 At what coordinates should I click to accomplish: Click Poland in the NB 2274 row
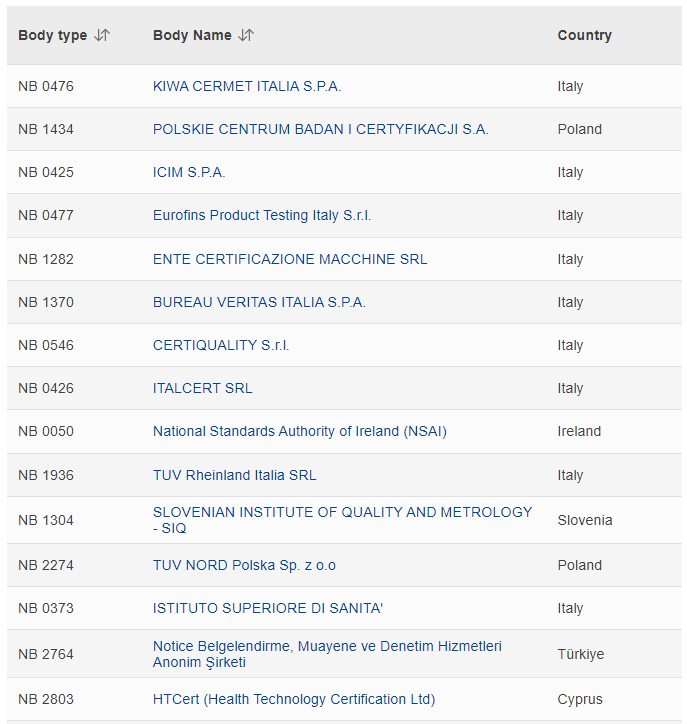pos(579,565)
